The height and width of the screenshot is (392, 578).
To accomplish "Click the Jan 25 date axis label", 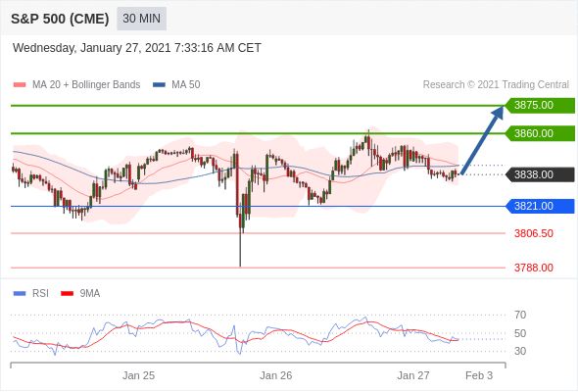I will coord(138,375).
